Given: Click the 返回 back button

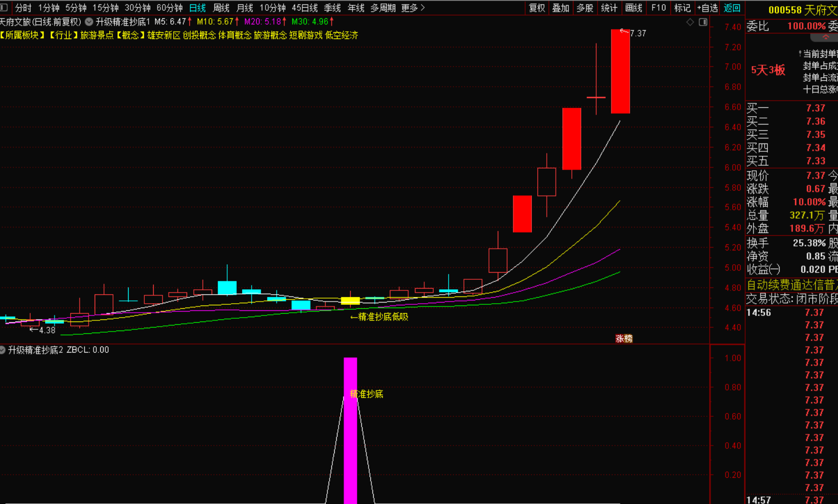Looking at the screenshot, I should (x=732, y=8).
